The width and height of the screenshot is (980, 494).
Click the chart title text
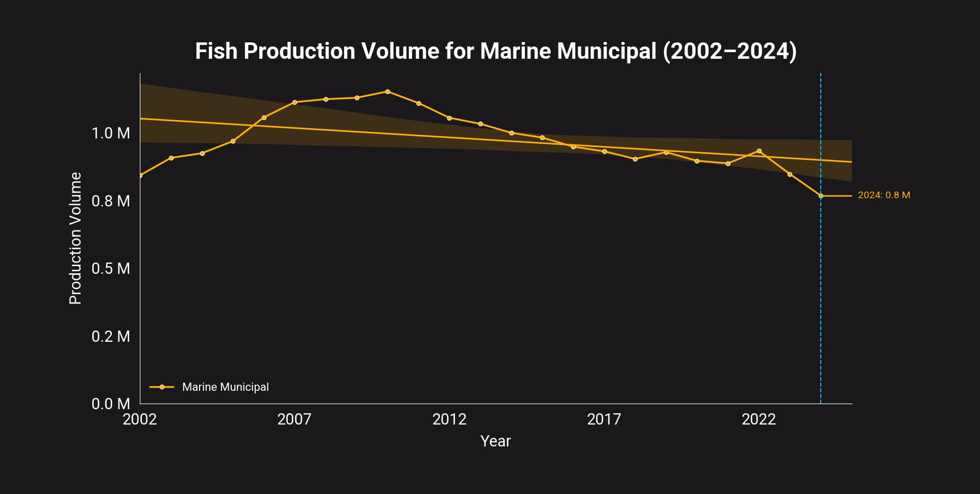(495, 51)
